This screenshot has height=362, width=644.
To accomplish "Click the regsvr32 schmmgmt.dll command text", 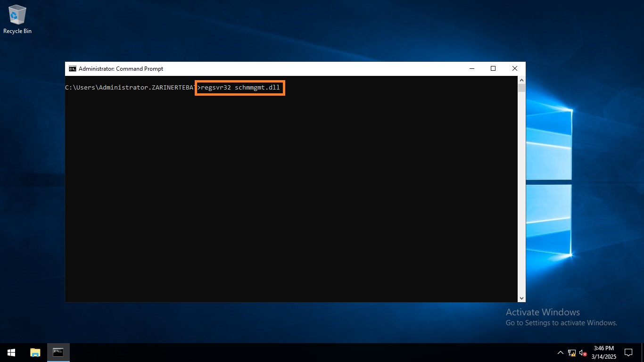I will [240, 88].
